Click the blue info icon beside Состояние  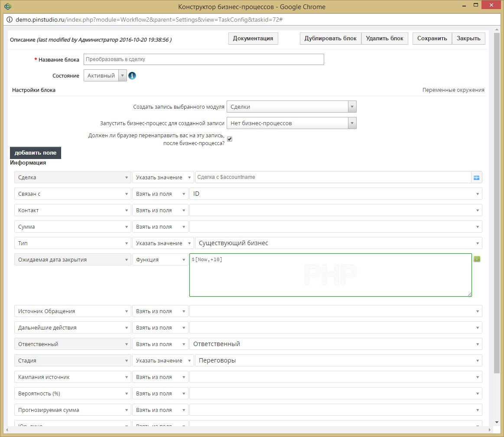[132, 76]
